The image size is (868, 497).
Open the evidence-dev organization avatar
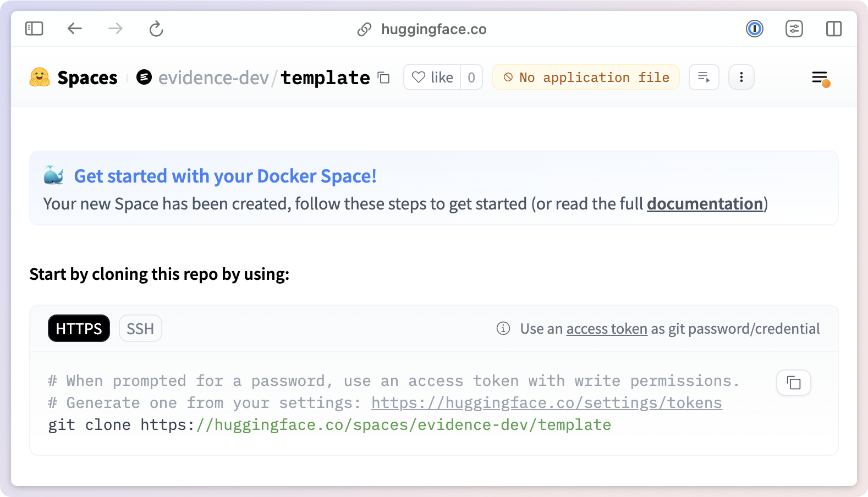tap(144, 77)
